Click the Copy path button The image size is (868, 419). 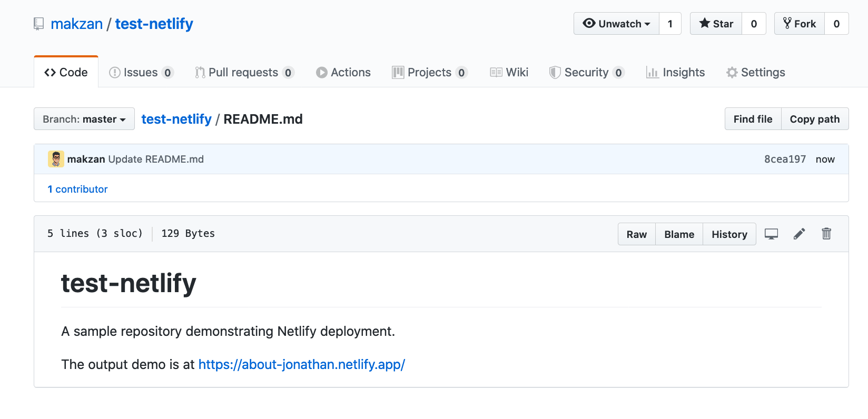coord(815,119)
